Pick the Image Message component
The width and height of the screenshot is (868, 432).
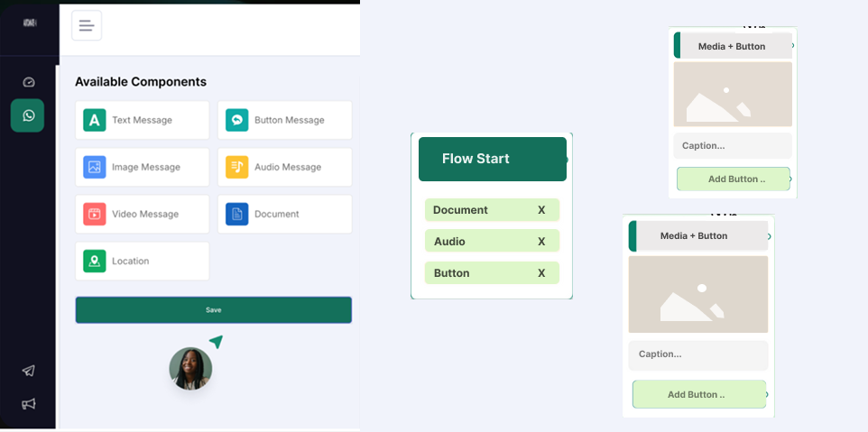pyautogui.click(x=142, y=167)
